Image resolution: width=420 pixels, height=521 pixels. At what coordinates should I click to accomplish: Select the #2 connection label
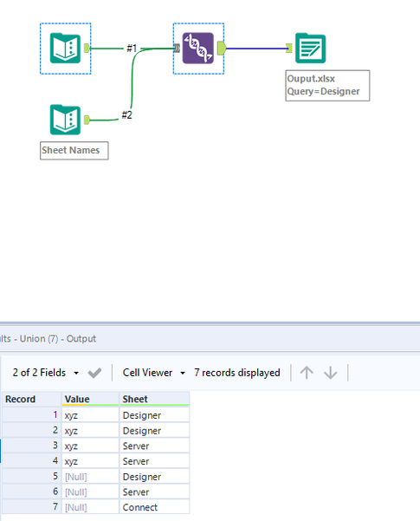pos(126,115)
